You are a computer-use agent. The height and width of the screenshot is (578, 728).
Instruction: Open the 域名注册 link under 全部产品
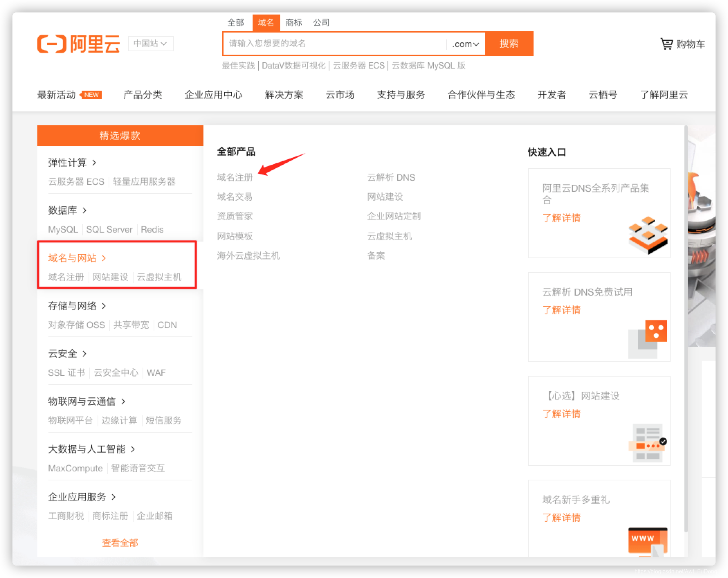point(235,178)
